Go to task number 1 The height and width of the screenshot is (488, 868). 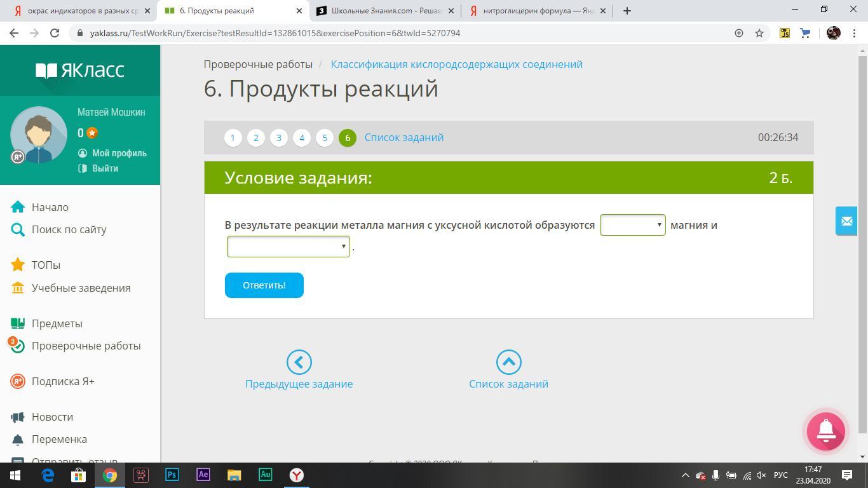click(x=233, y=138)
